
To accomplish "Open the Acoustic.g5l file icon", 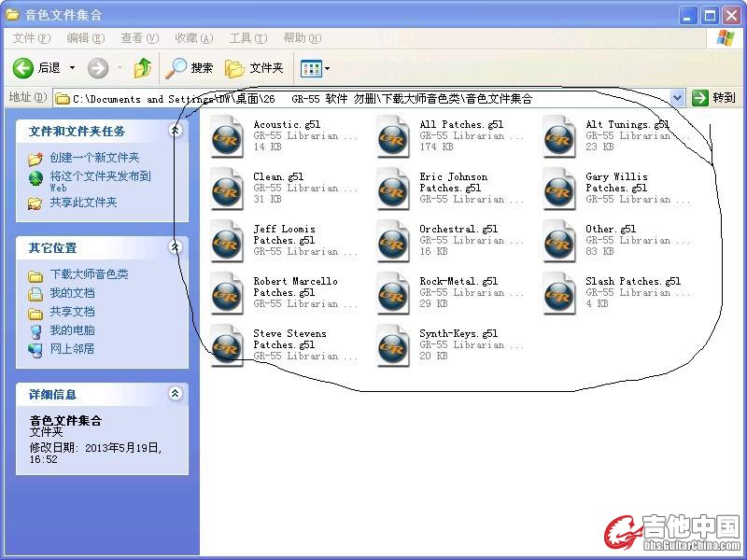I will tap(227, 136).
